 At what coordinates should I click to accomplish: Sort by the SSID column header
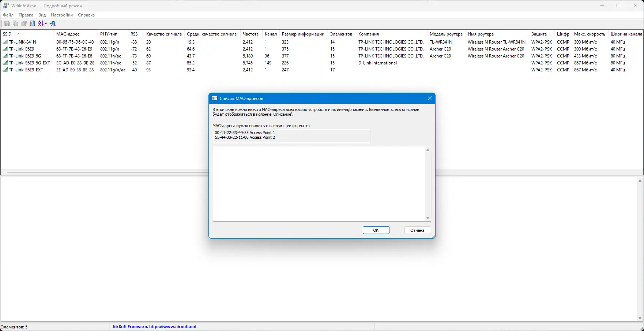click(27, 34)
